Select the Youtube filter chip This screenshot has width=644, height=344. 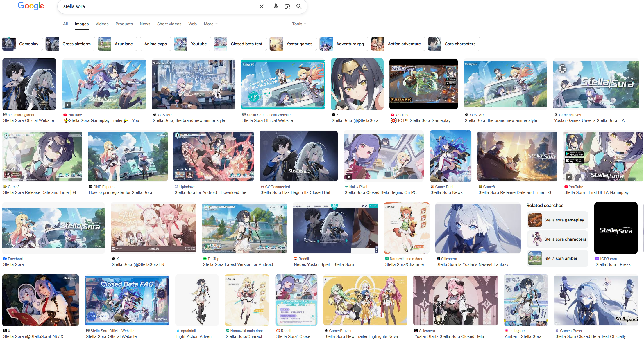coord(192,44)
